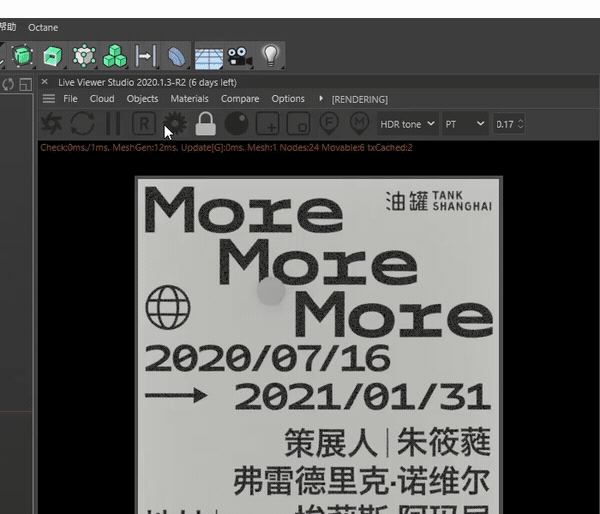600x514 pixels.
Task: Click the cube primitive icon
Action: click(22, 55)
